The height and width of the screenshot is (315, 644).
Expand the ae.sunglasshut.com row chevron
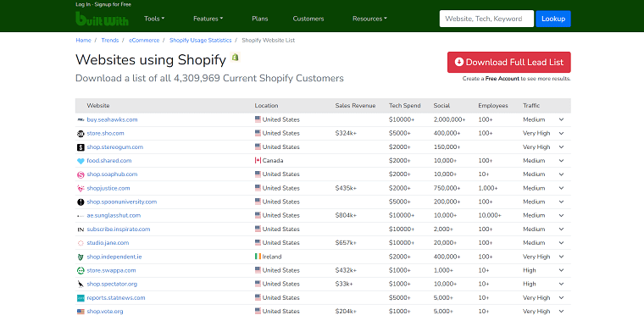[562, 216]
